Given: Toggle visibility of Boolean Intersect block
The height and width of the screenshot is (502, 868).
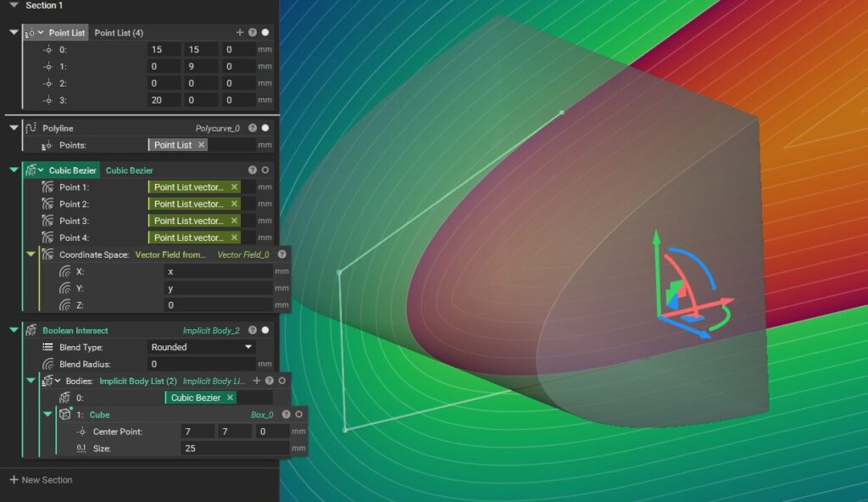Looking at the screenshot, I should point(265,331).
